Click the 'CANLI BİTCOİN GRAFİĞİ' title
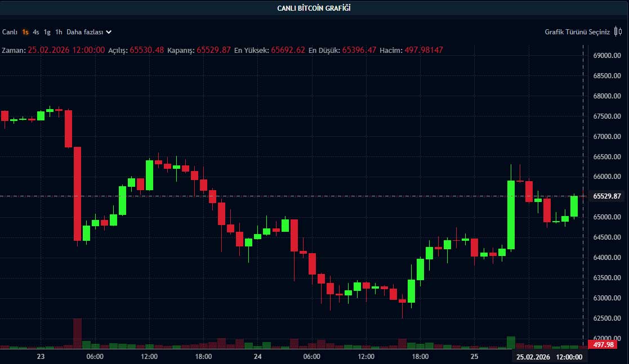 click(x=314, y=8)
